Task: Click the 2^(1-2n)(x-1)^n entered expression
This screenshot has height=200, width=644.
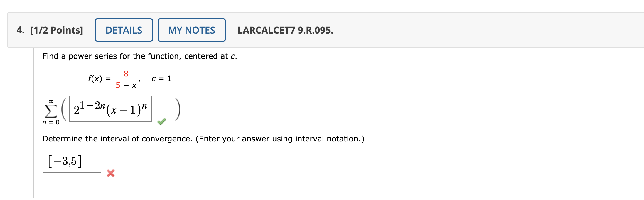Action: point(110,109)
